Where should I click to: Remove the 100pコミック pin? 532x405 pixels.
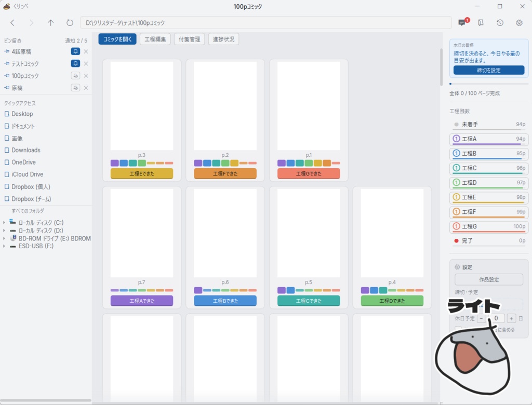point(86,76)
